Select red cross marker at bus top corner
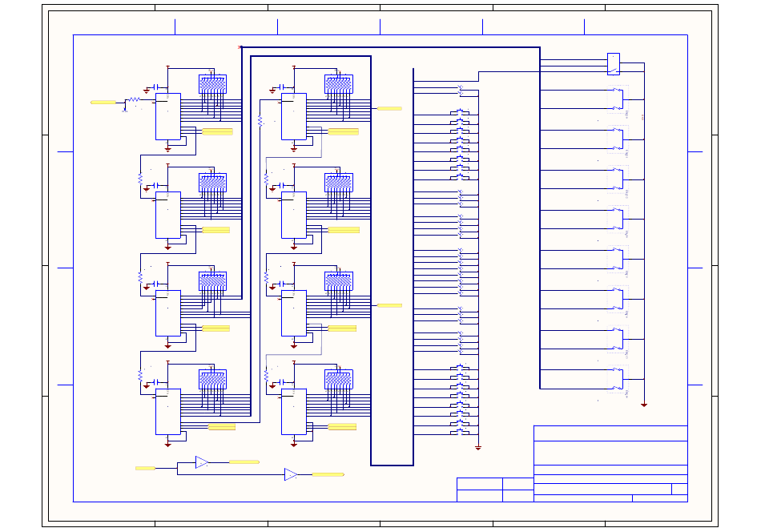Screen dimensions: 761x532 (240, 47)
